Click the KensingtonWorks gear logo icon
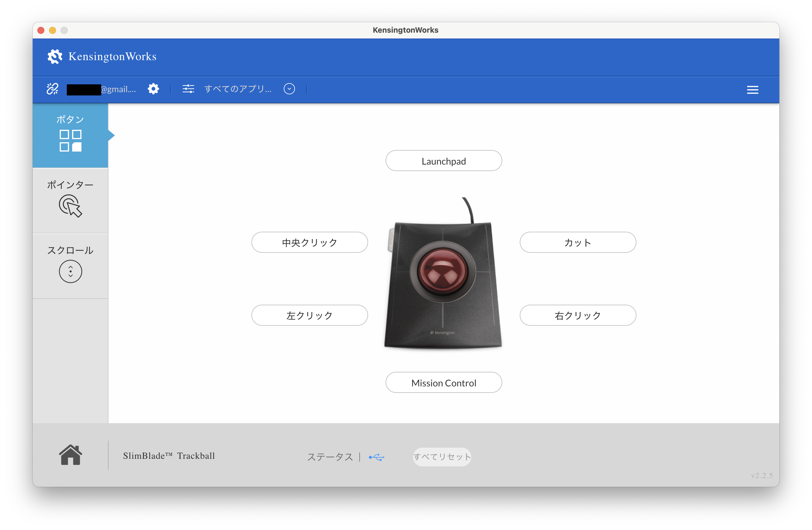The image size is (812, 530). point(55,56)
